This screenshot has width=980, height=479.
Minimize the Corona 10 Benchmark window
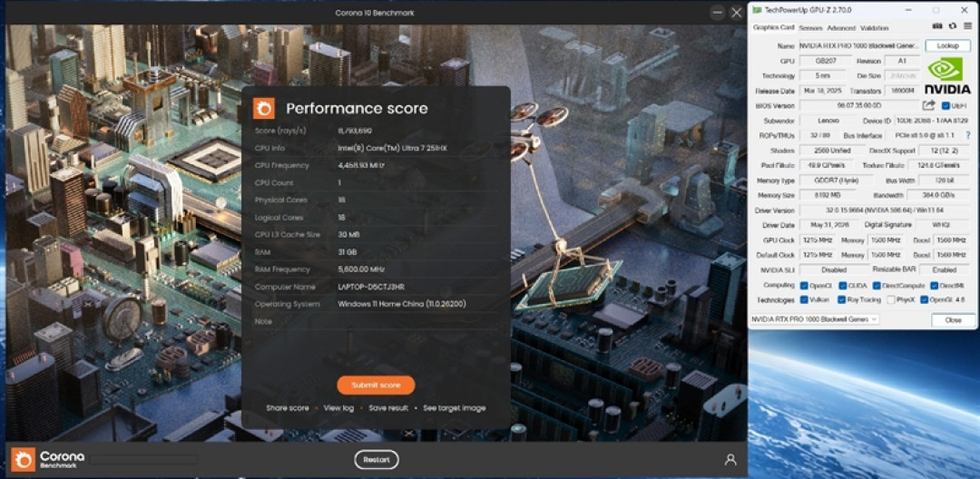(718, 13)
